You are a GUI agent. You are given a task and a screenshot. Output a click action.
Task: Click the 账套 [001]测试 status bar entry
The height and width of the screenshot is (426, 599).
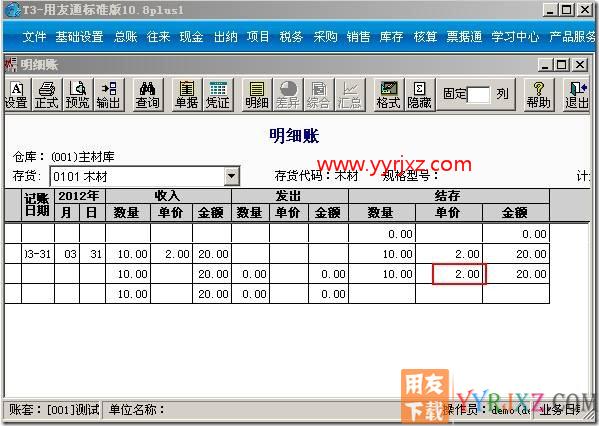(x=53, y=410)
